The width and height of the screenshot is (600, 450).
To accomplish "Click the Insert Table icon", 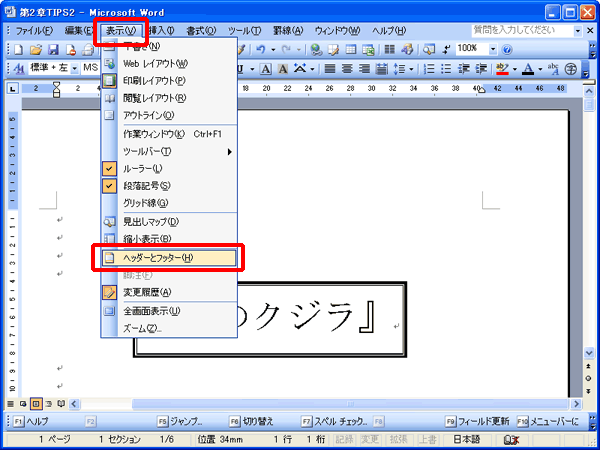I will point(351,49).
